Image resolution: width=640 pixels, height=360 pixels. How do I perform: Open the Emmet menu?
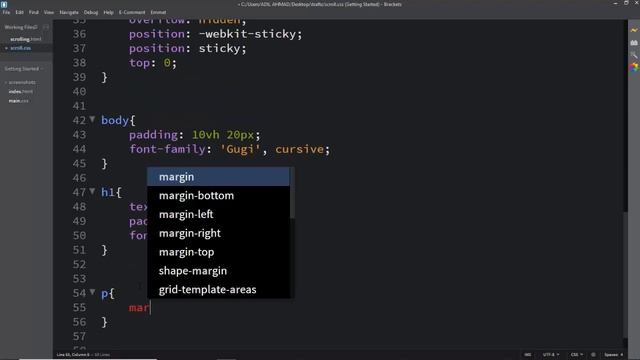[x=158, y=12]
